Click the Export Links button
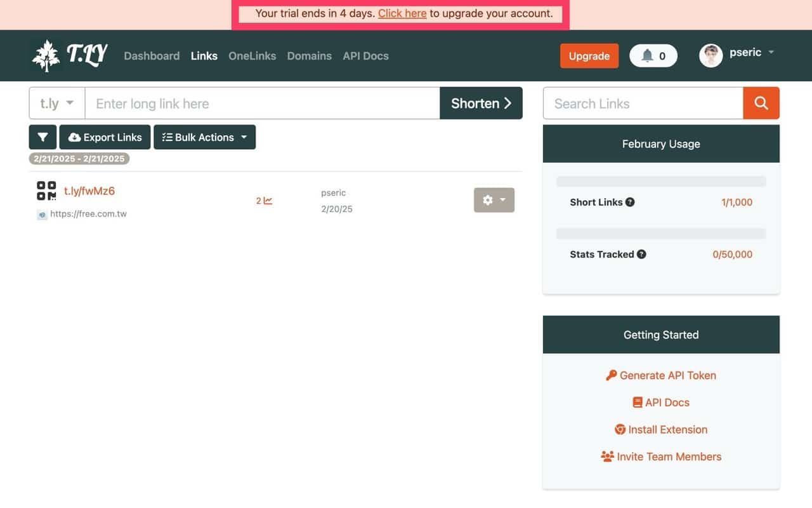Viewport: 812px width, 508px height. pos(105,137)
